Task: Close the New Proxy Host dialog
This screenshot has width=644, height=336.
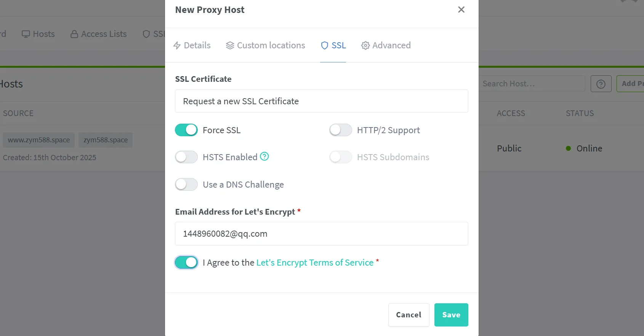Action: (461, 10)
